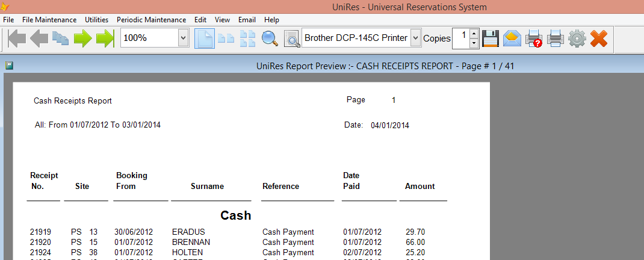Go to the previous report page
This screenshot has width=644, height=260.
39,39
